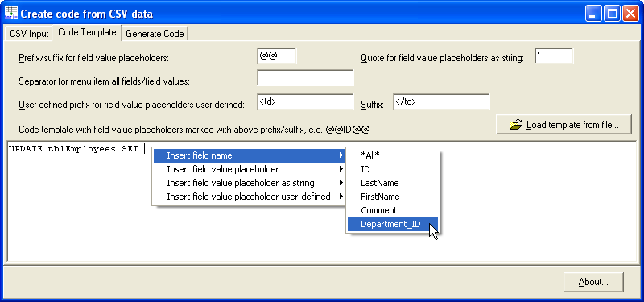Choose Insert field value placeholder item
The width and height of the screenshot is (644, 302).
(x=249, y=169)
